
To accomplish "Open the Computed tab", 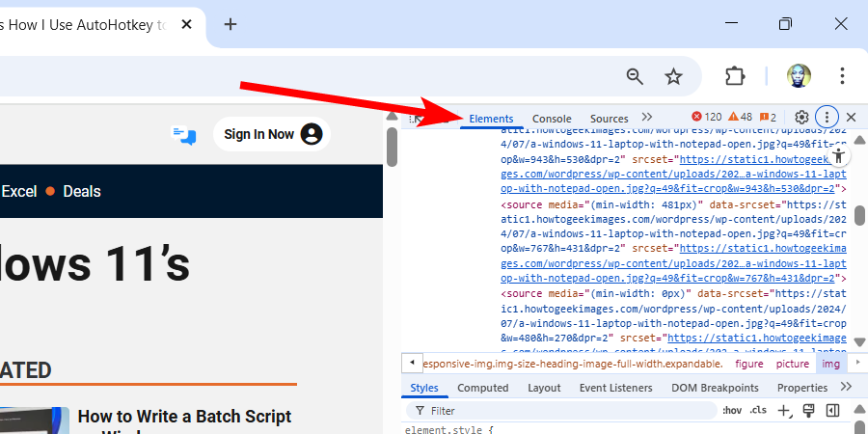I will pos(482,388).
